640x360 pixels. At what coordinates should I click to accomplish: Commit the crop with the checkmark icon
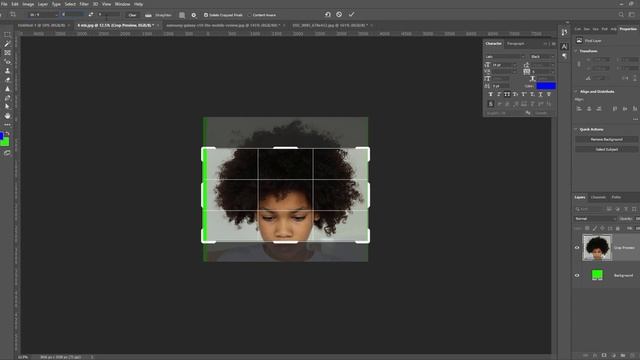351,15
